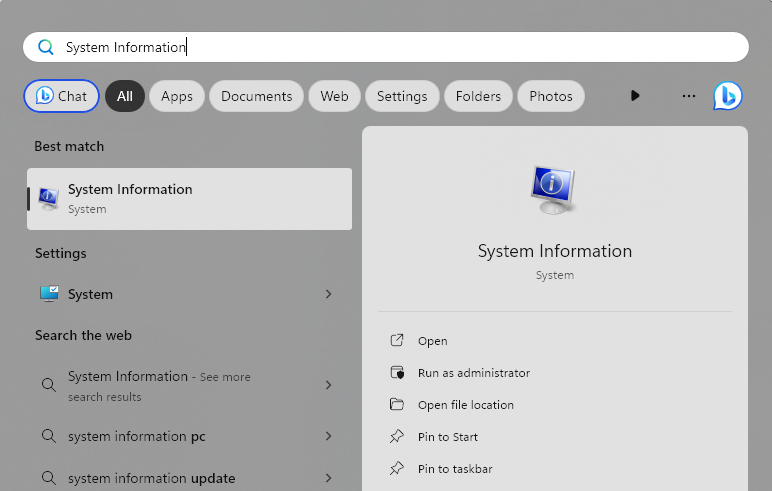This screenshot has height=491, width=772.
Task: Click the large System Information icon in preview
Action: tap(554, 190)
